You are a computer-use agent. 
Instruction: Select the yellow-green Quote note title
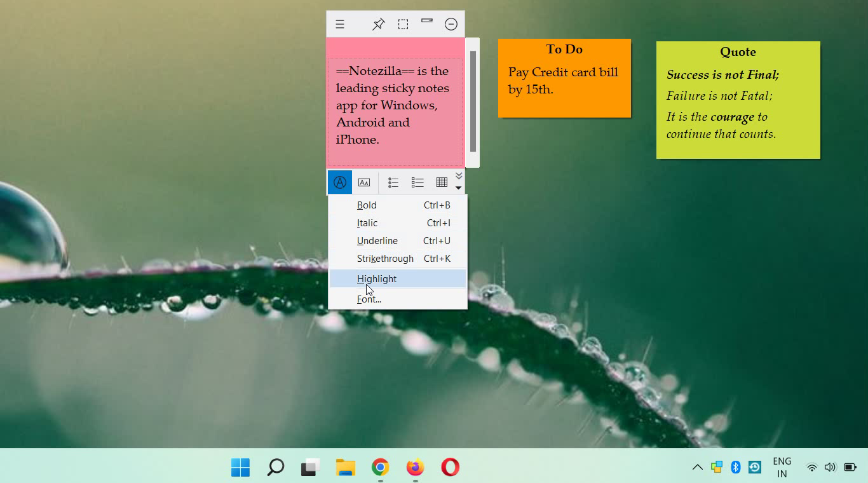click(x=738, y=52)
